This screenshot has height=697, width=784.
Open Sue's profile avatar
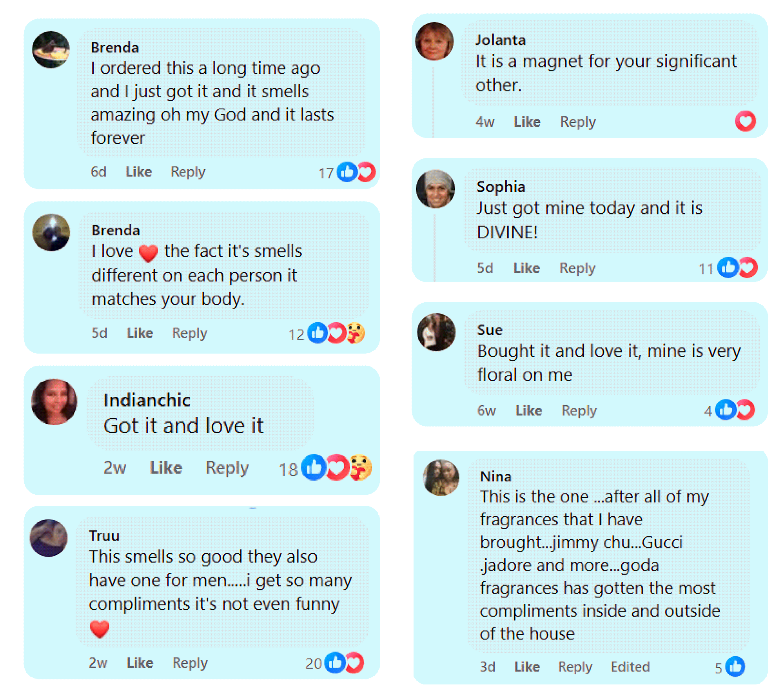(x=436, y=332)
